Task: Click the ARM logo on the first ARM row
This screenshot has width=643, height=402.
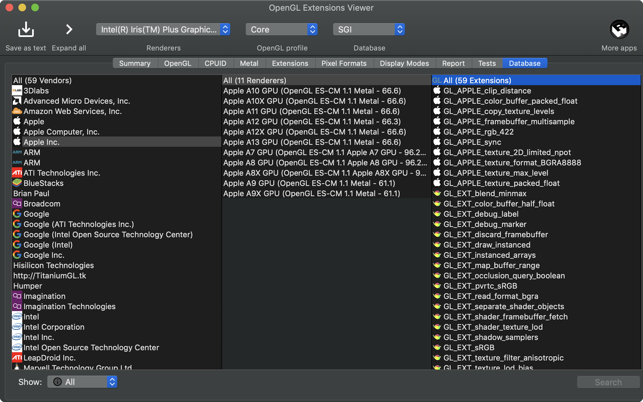Action: [17, 152]
